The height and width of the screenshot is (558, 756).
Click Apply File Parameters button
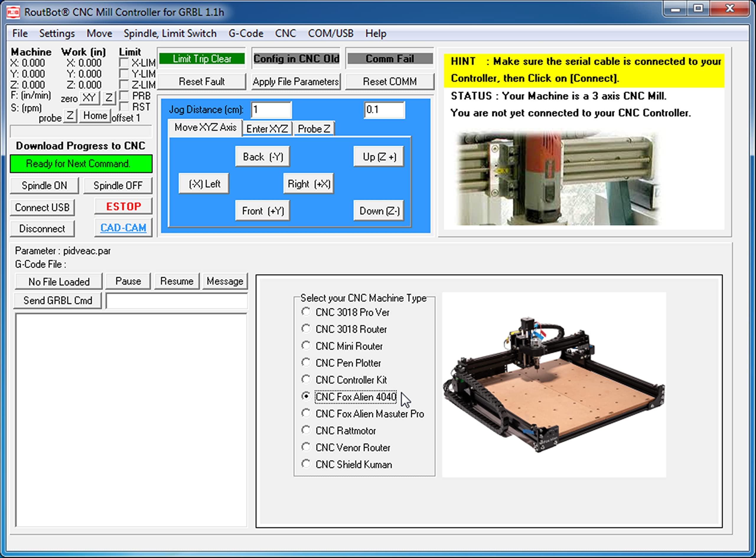[x=296, y=81]
